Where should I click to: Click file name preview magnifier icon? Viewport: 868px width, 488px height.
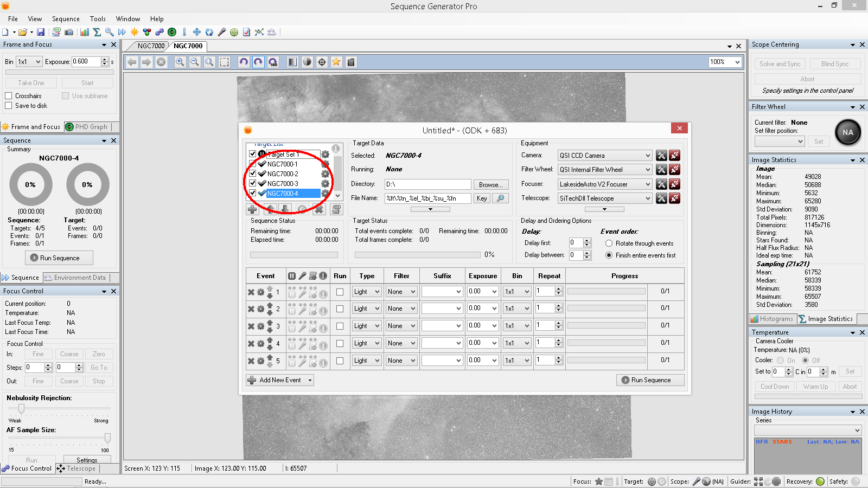pos(501,198)
